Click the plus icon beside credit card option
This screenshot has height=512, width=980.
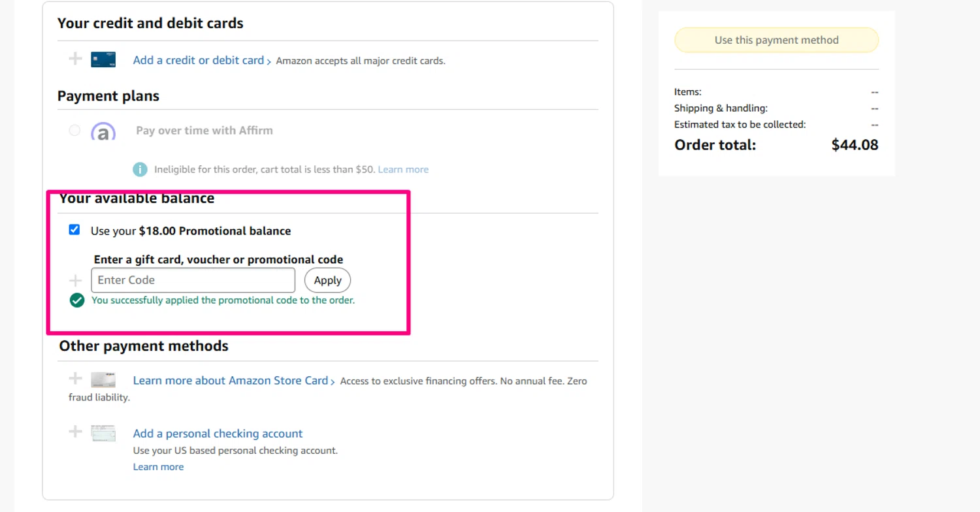pos(75,59)
